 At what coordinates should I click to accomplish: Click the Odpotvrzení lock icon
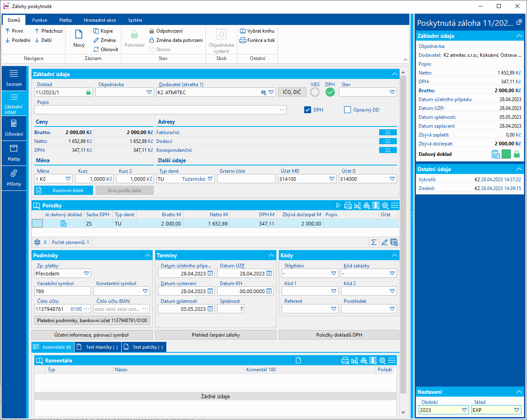(151, 31)
